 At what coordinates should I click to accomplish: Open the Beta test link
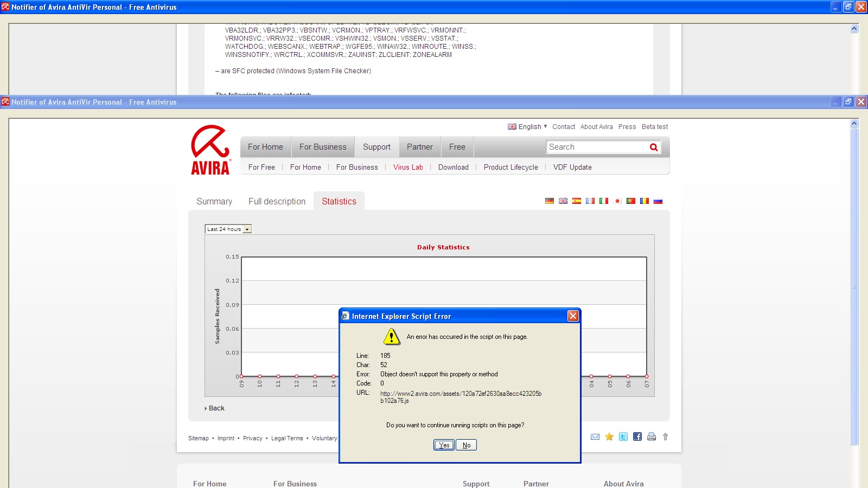pos(655,127)
